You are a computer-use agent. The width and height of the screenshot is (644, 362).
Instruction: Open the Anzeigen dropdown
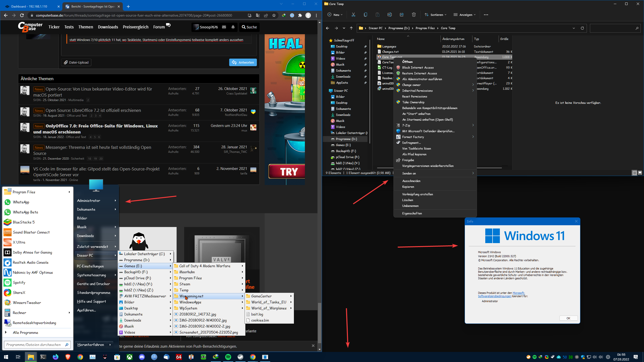tap(465, 15)
